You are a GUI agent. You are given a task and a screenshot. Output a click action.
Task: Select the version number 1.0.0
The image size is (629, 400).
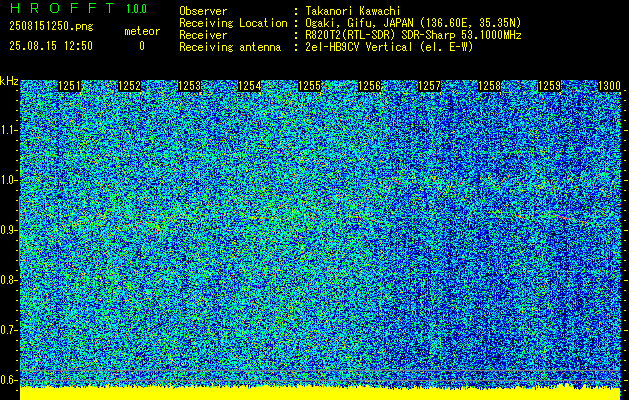(136, 9)
